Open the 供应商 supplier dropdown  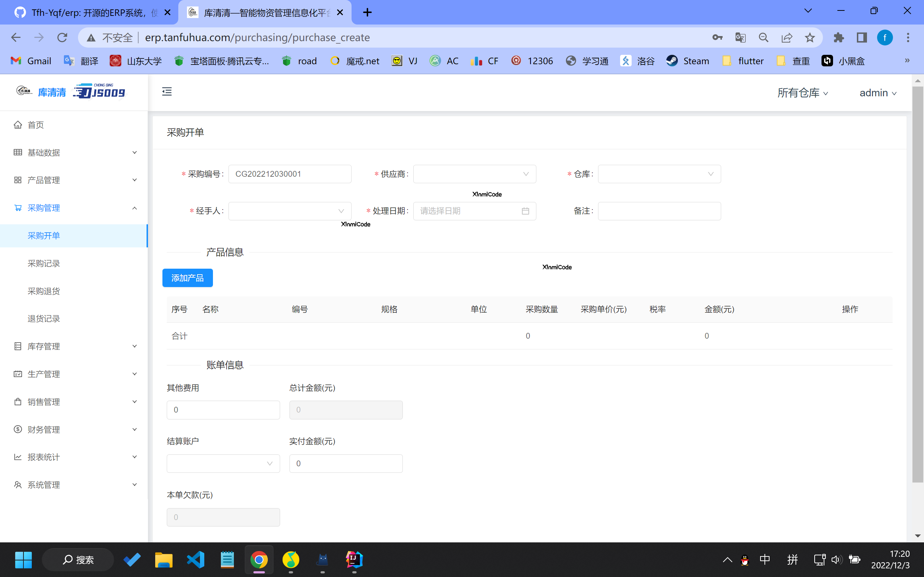pos(474,173)
